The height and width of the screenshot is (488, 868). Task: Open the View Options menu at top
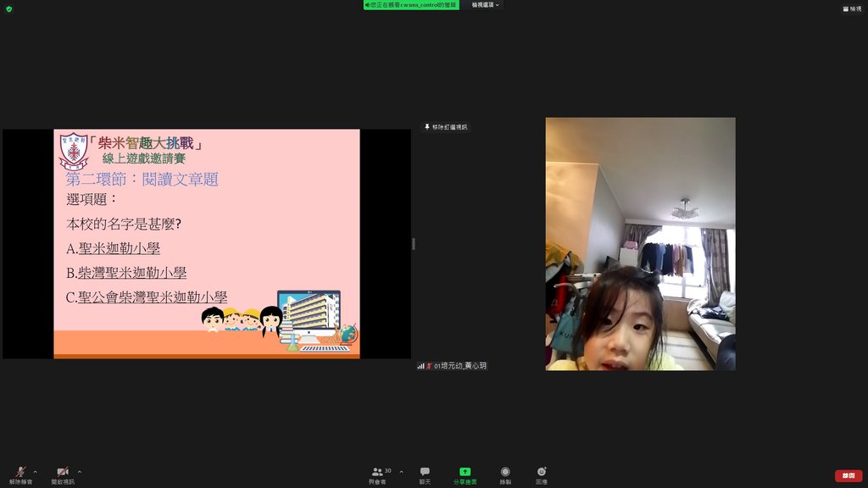[x=486, y=5]
